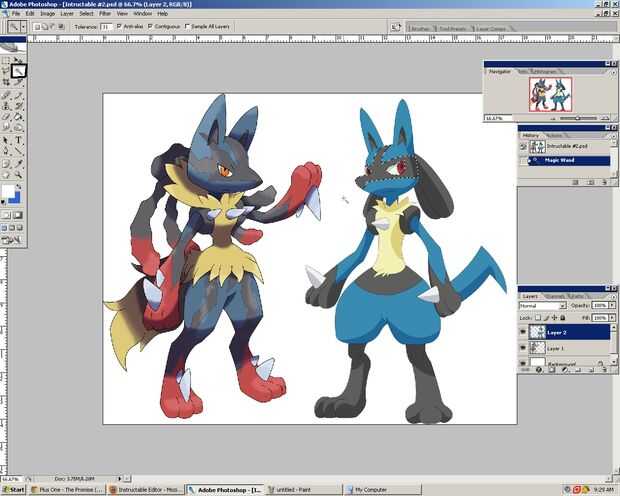Hide Layer 2 using its eye icon

523,331
